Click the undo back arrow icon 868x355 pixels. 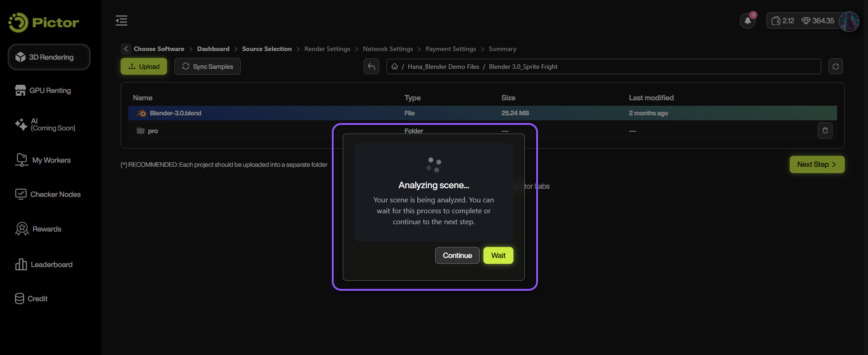coord(371,67)
